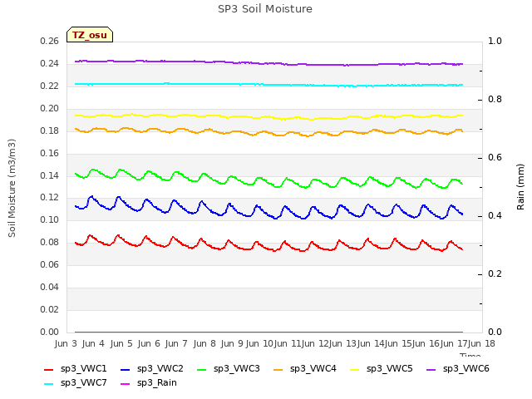Select the sp3_VWC1 legend entry

(x=76, y=369)
